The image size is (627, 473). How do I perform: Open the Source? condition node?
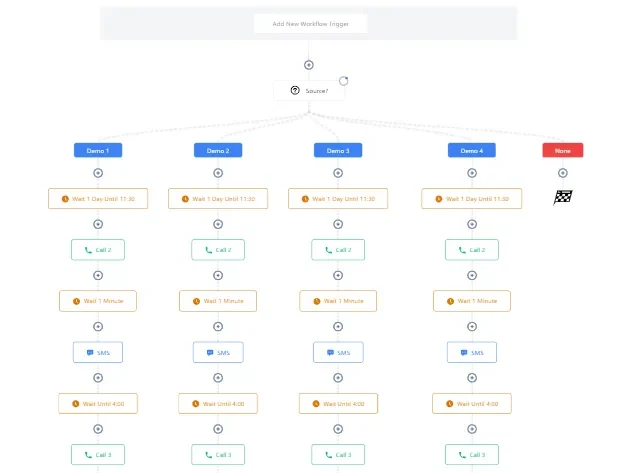(x=309, y=91)
